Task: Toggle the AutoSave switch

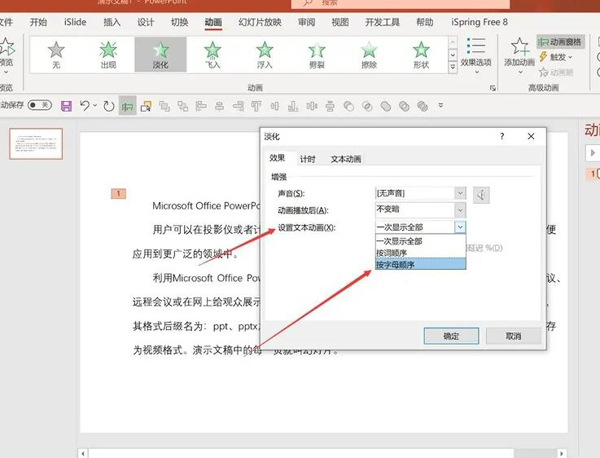Action: 40,105
